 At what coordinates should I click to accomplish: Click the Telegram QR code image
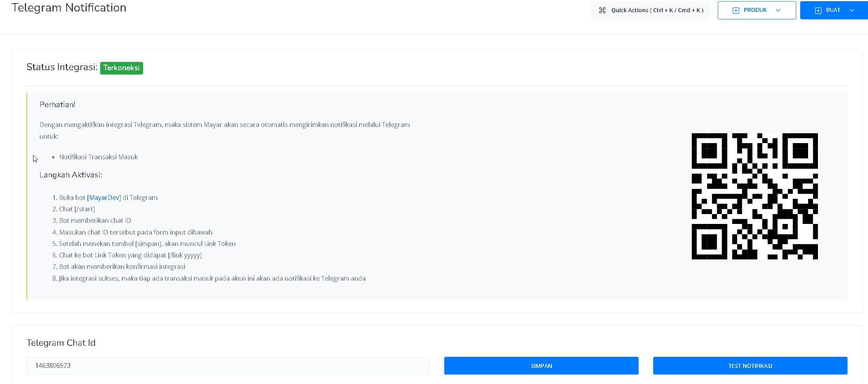[754, 196]
